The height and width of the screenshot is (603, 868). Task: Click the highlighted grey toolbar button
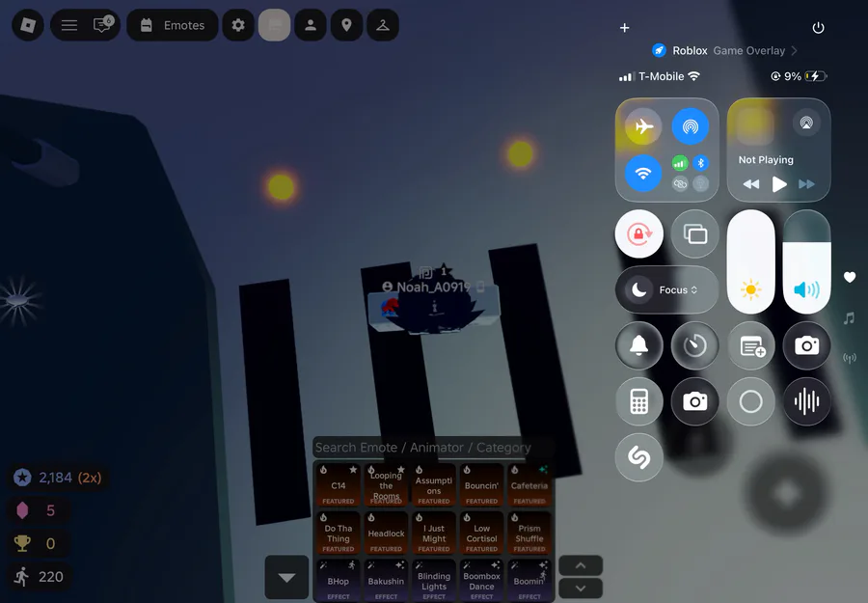[x=275, y=25]
